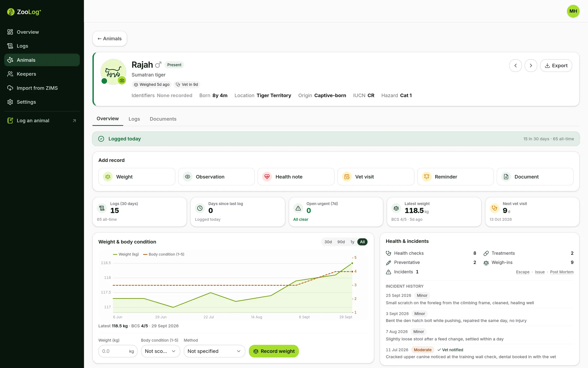
Task: Add a Reminder record
Action: click(455, 177)
